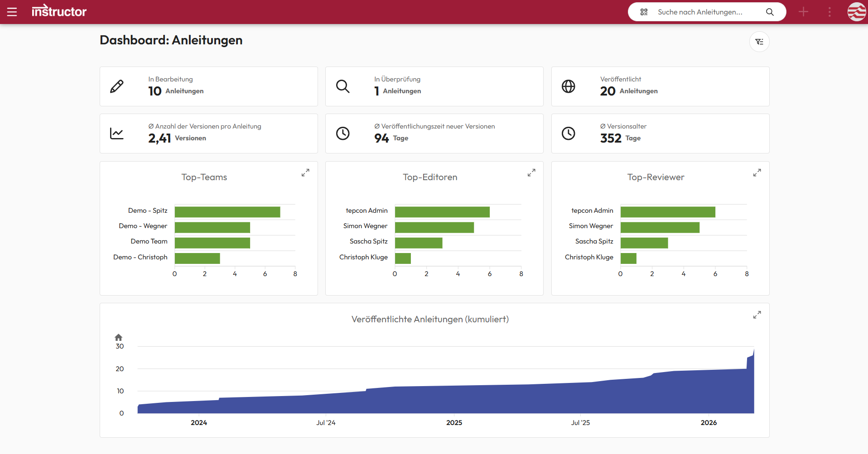Type in the Suche nach Anleitungen field
Image resolution: width=868 pixels, height=454 pixels.
[707, 12]
